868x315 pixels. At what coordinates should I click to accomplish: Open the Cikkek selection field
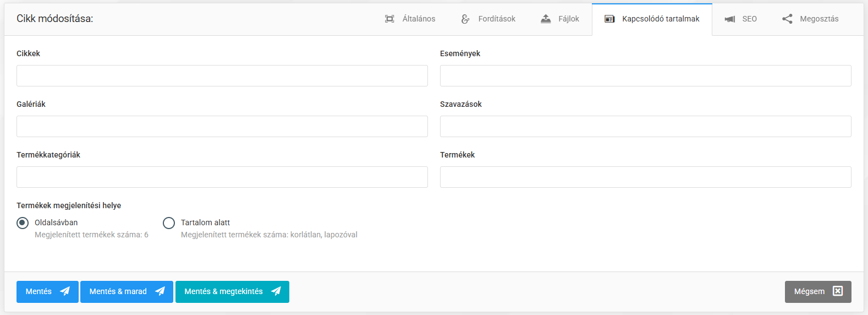[x=222, y=76]
